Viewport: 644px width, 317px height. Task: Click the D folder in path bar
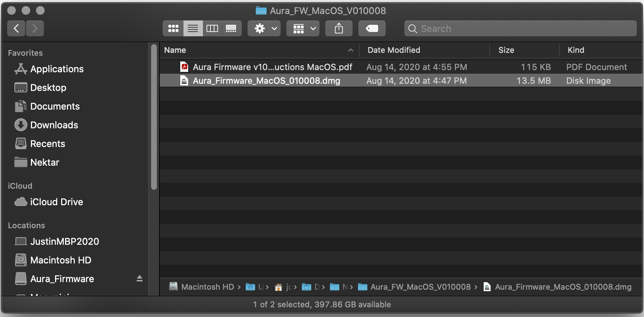pos(310,287)
